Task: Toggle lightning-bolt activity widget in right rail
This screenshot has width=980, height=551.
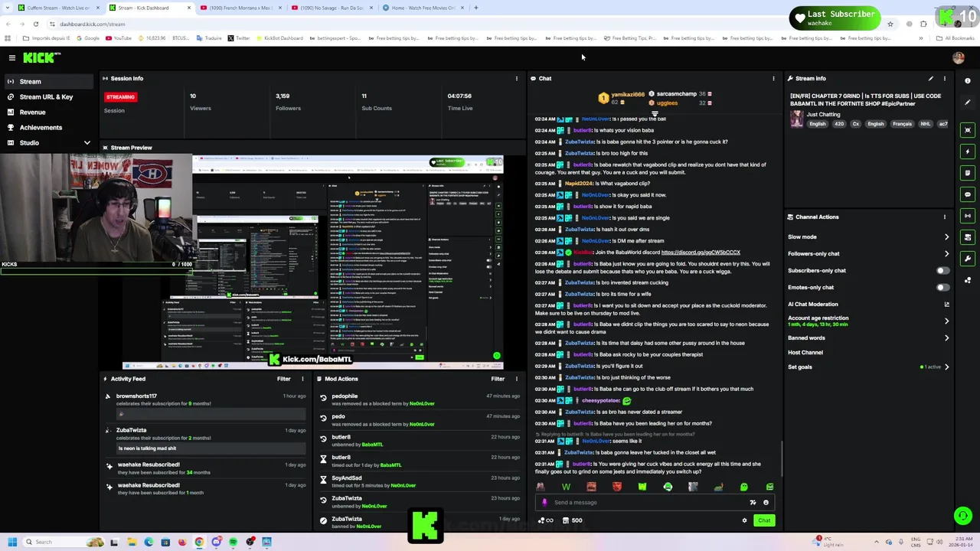Action: 968,152
